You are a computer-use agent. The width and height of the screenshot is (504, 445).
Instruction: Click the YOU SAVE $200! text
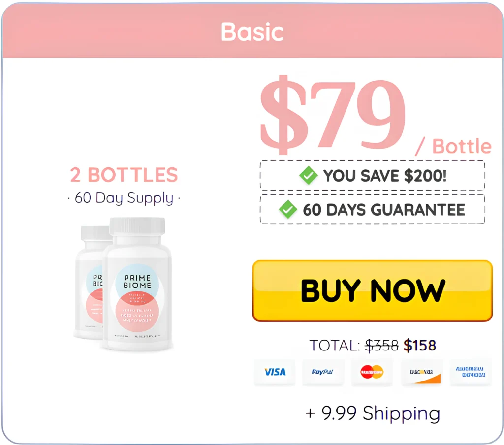[385, 176]
